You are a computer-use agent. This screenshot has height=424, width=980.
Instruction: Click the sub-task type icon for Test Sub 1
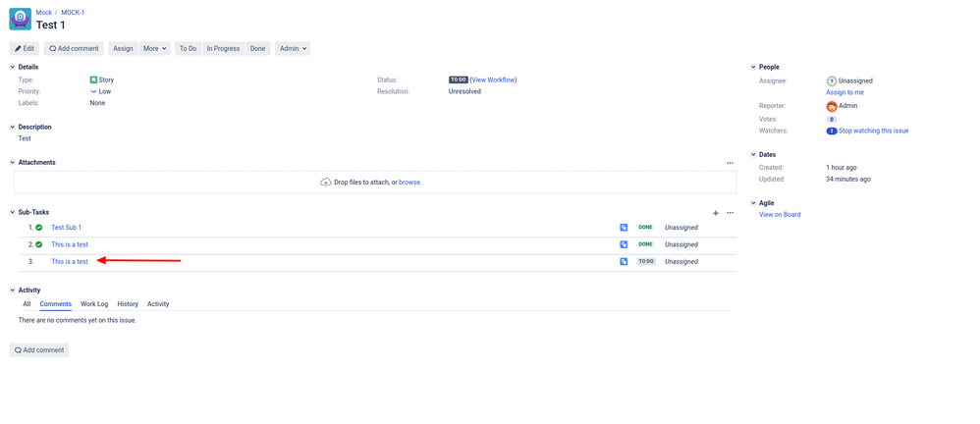coord(624,228)
